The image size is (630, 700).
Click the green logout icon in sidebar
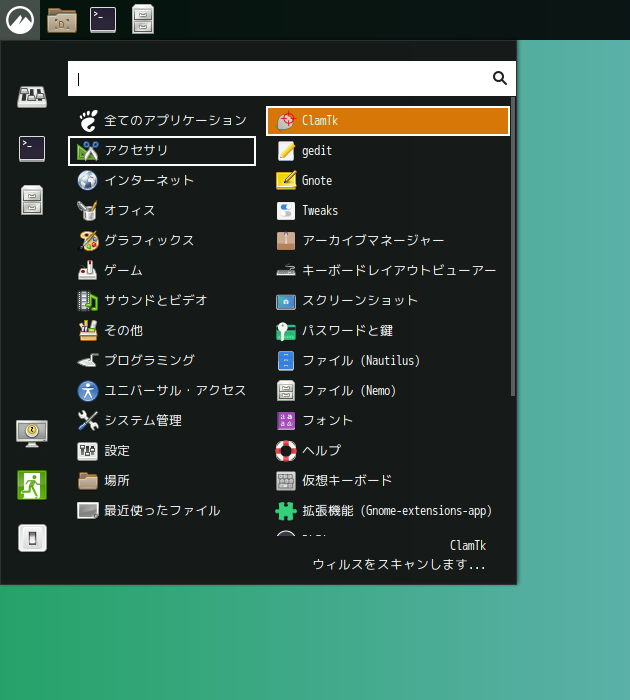click(x=32, y=485)
